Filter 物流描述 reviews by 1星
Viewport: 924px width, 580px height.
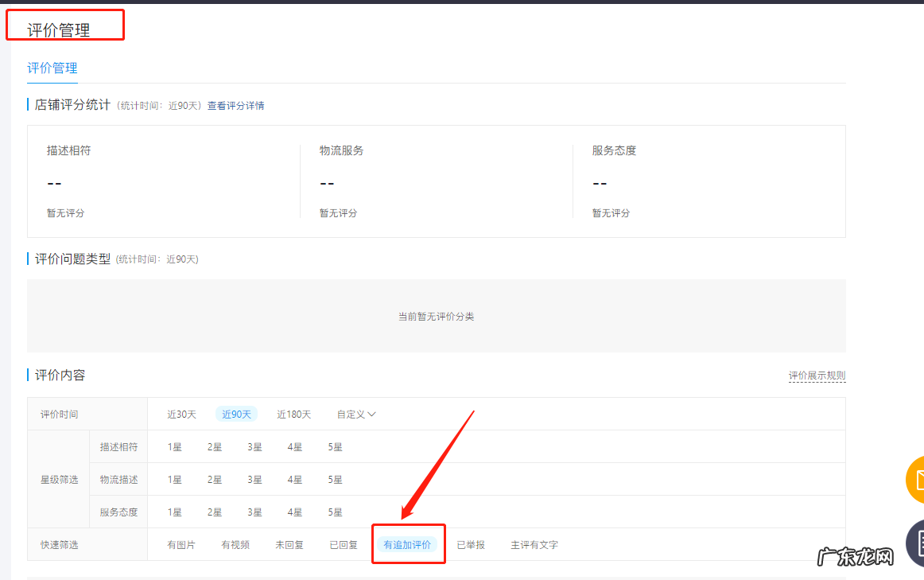tap(174, 479)
